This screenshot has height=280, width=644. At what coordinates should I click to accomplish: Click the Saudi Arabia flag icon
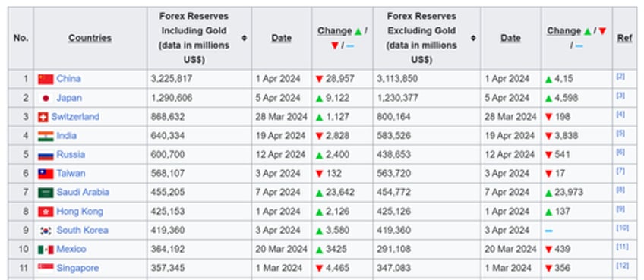point(46,193)
